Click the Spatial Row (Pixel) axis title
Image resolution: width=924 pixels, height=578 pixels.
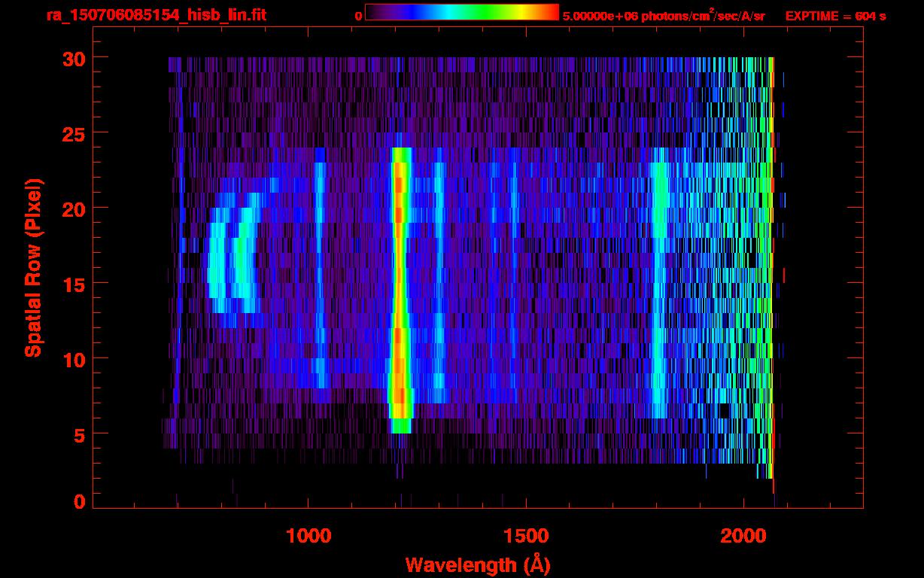coord(33,268)
